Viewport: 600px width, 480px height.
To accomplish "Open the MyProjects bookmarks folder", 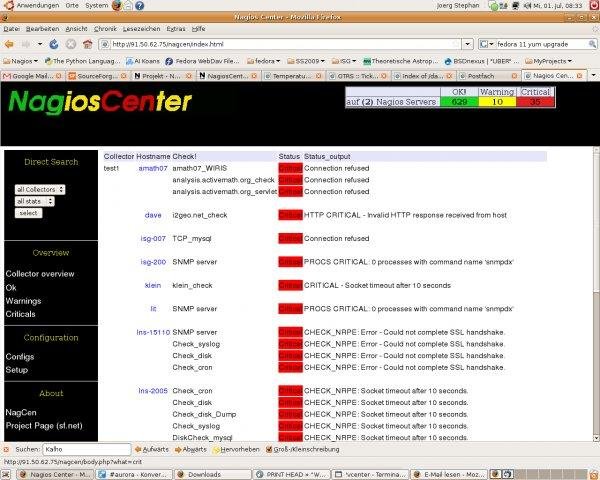I will [548, 61].
